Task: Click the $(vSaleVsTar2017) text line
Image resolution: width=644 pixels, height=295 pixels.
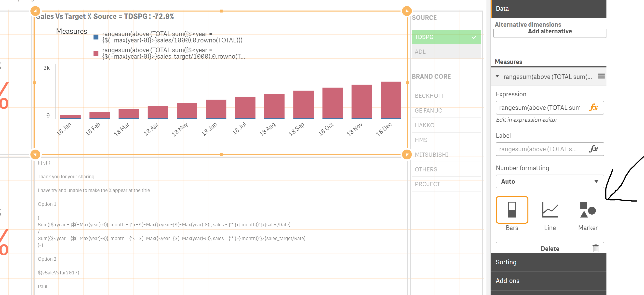Action: pos(58,273)
